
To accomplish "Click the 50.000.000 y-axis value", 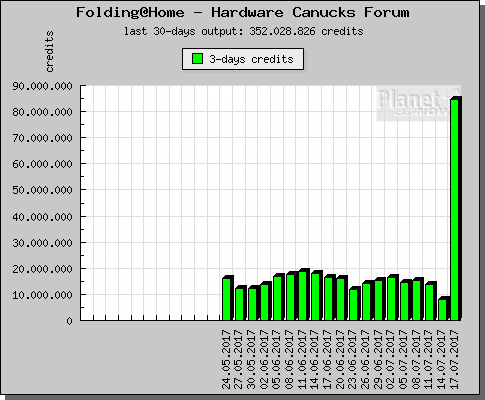I will tap(42, 190).
